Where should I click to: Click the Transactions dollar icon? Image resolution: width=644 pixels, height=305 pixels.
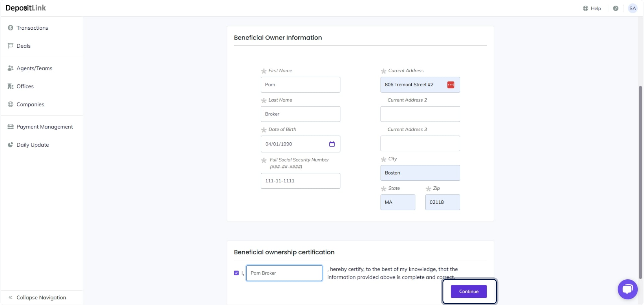click(10, 28)
